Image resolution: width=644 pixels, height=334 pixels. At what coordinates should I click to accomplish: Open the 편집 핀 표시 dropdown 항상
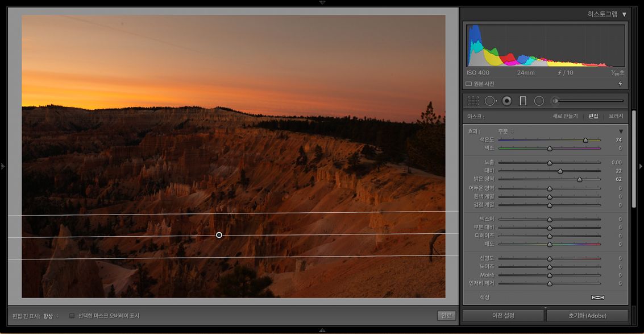pyautogui.click(x=51, y=316)
